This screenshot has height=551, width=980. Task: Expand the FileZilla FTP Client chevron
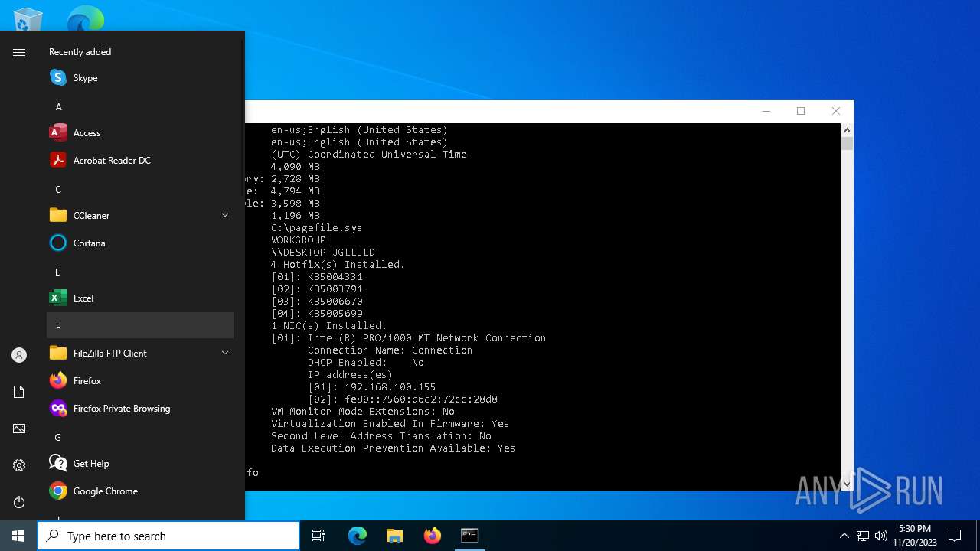coord(225,354)
